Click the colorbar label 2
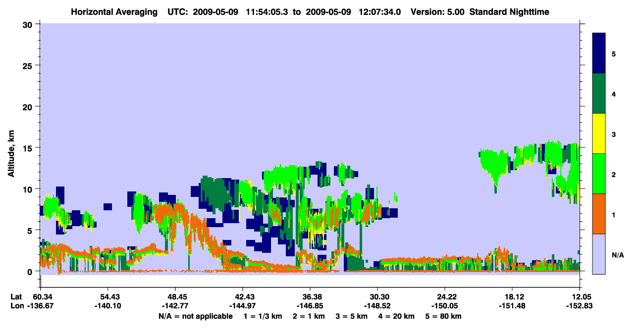Viewport: 644px width, 330px height. [x=614, y=174]
